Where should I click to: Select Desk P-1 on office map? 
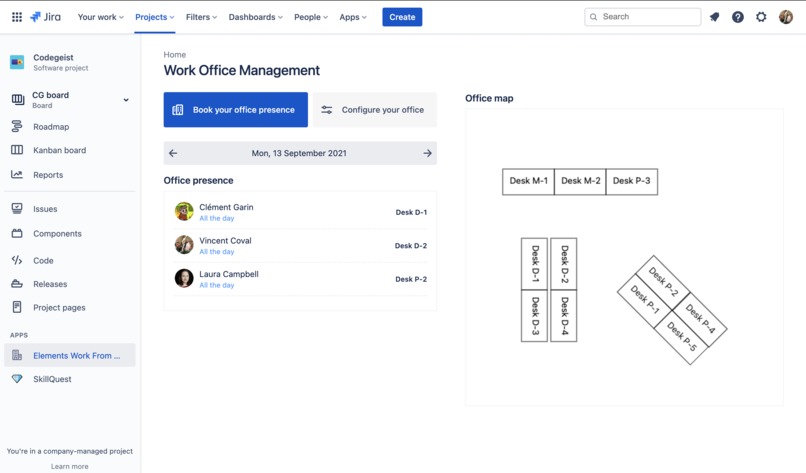[x=645, y=300]
